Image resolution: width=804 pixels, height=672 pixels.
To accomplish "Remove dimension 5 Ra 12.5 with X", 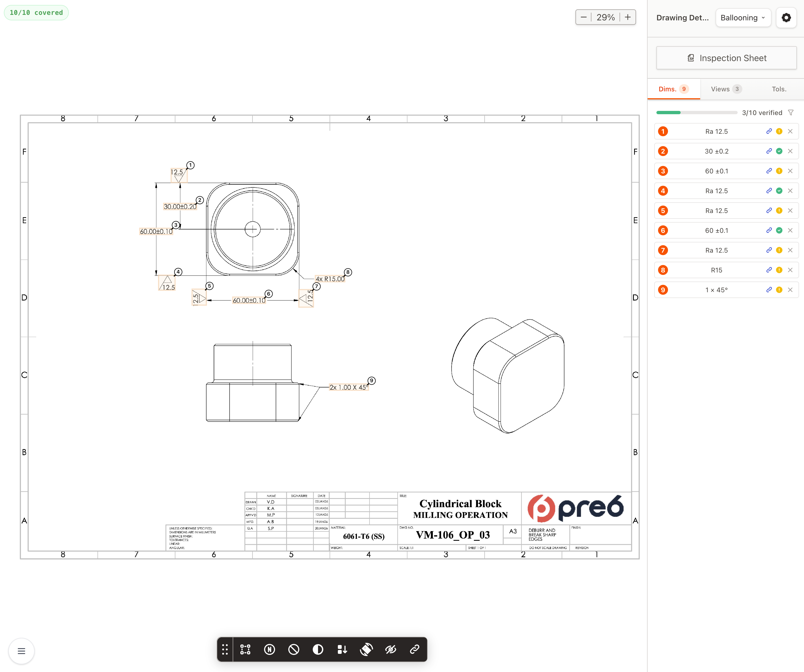I will point(790,211).
